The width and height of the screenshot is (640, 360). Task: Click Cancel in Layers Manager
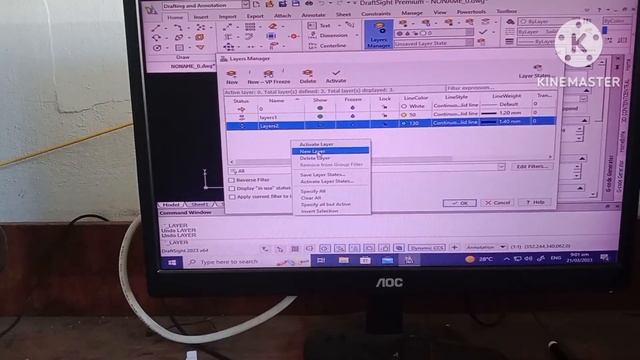[497, 202]
